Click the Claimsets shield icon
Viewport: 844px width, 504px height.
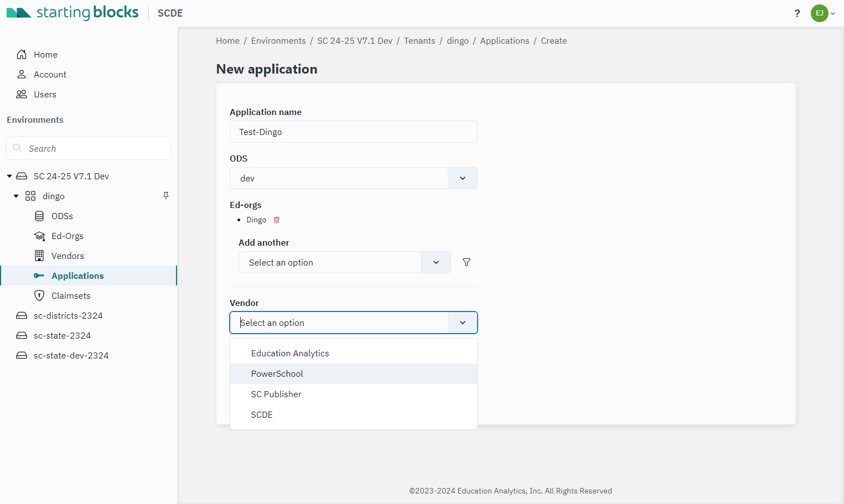[39, 295]
